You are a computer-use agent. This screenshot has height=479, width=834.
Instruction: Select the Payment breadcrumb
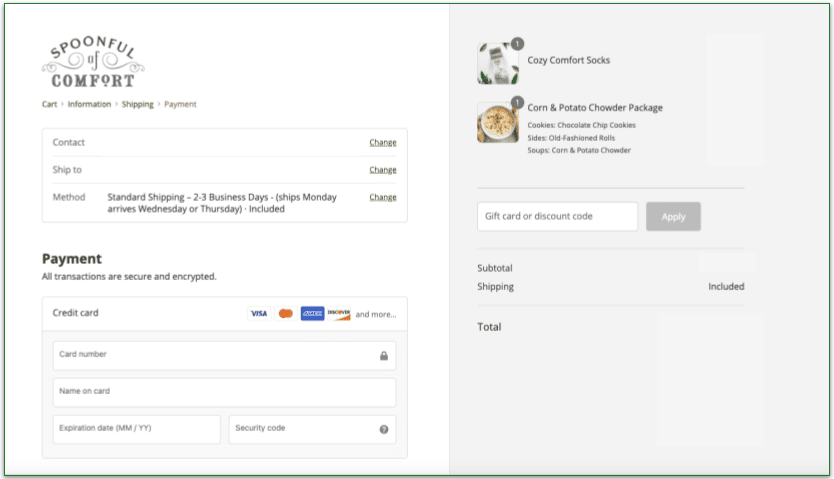180,104
